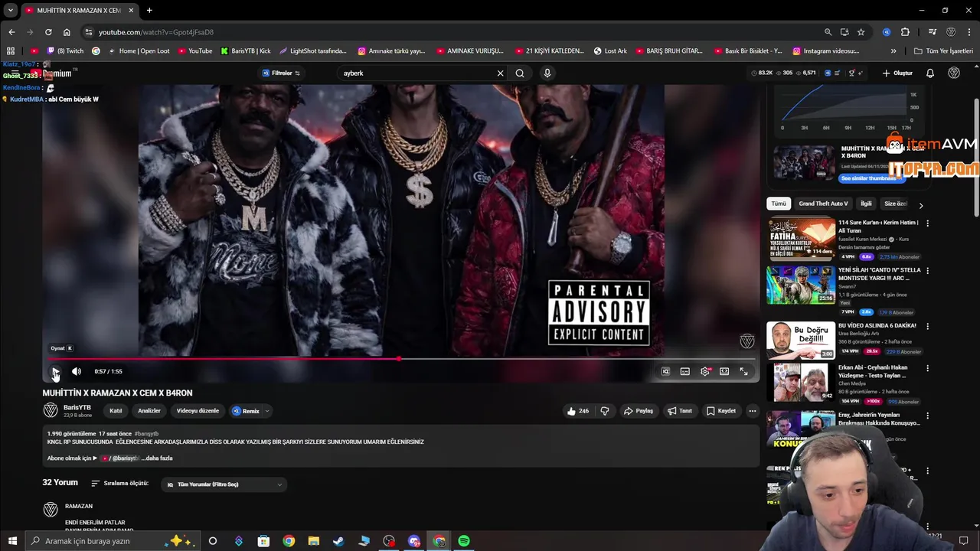The width and height of the screenshot is (980, 551).
Task: Switch to theater mode in the player
Action: 724,372
